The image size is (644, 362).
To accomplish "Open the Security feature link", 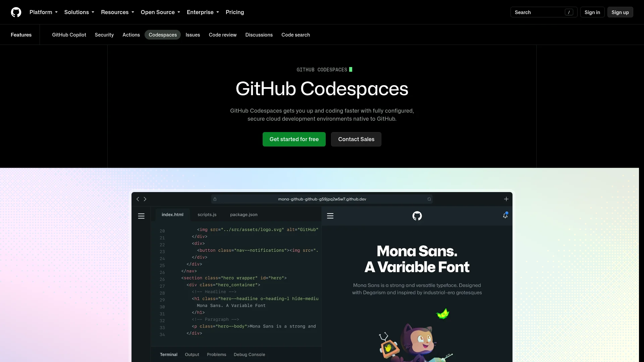I will coord(104,35).
